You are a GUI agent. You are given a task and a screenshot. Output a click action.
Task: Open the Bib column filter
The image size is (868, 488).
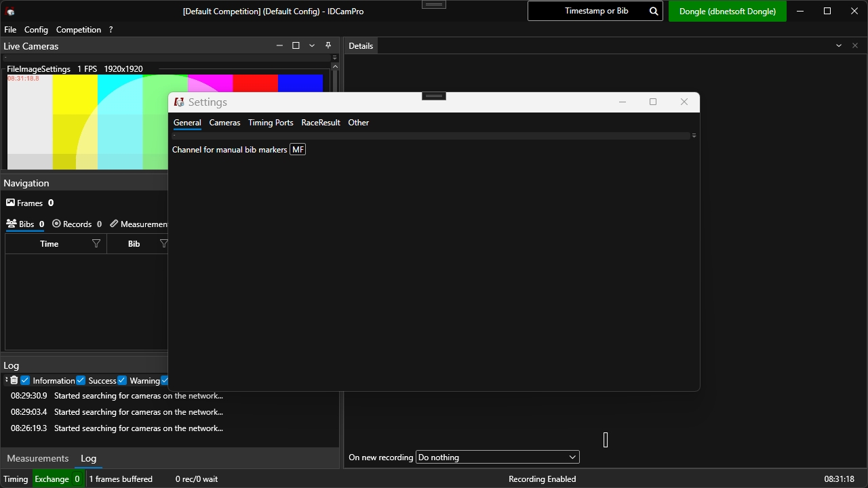(x=163, y=244)
